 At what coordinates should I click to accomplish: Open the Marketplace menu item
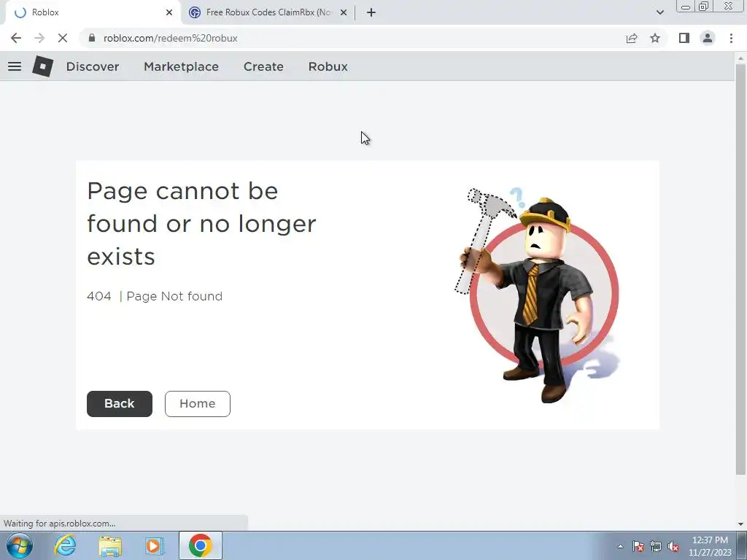pyautogui.click(x=181, y=66)
